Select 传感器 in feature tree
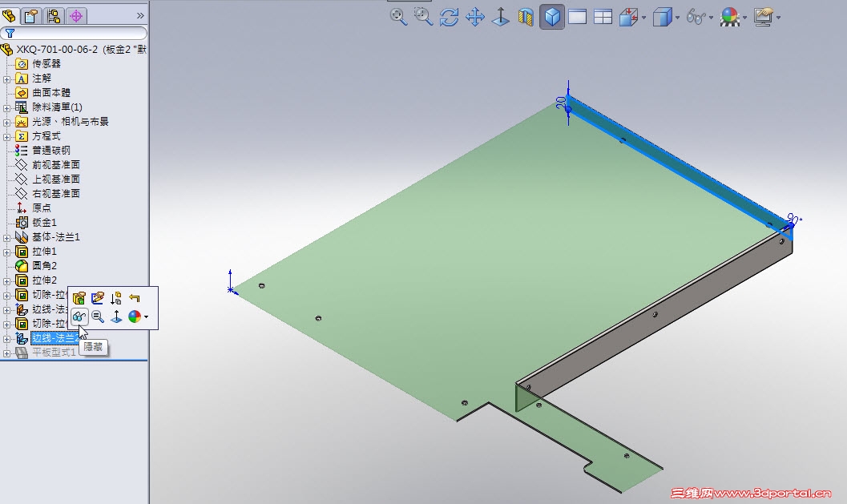The height and width of the screenshot is (504, 847). (46, 64)
